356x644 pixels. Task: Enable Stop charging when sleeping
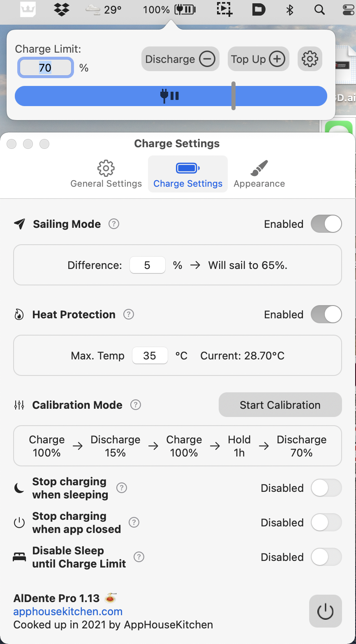pos(326,488)
